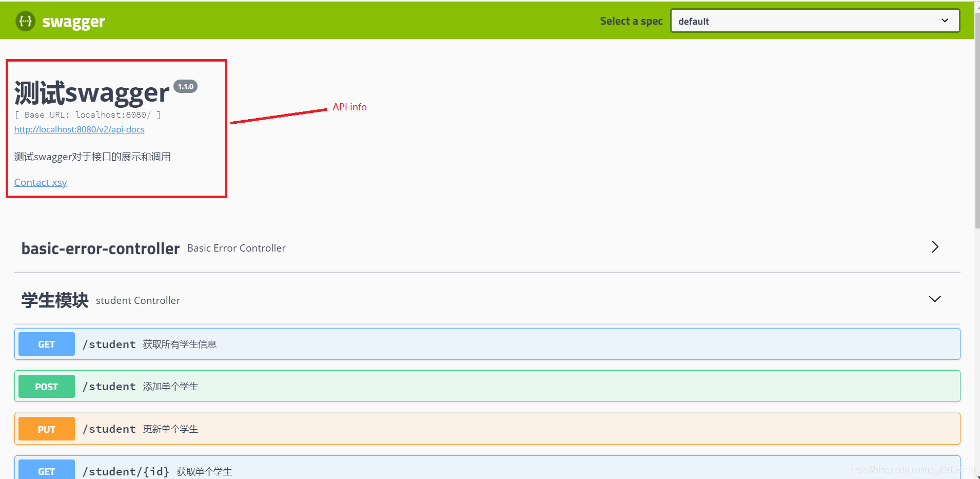Click the dropdown arrow in spec selector

pyautogui.click(x=945, y=21)
